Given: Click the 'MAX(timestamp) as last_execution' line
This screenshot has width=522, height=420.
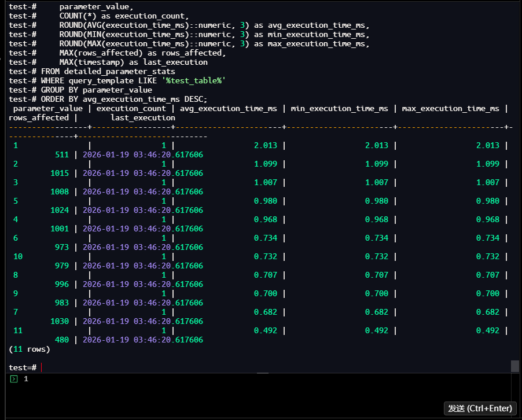Looking at the screenshot, I should tap(133, 62).
